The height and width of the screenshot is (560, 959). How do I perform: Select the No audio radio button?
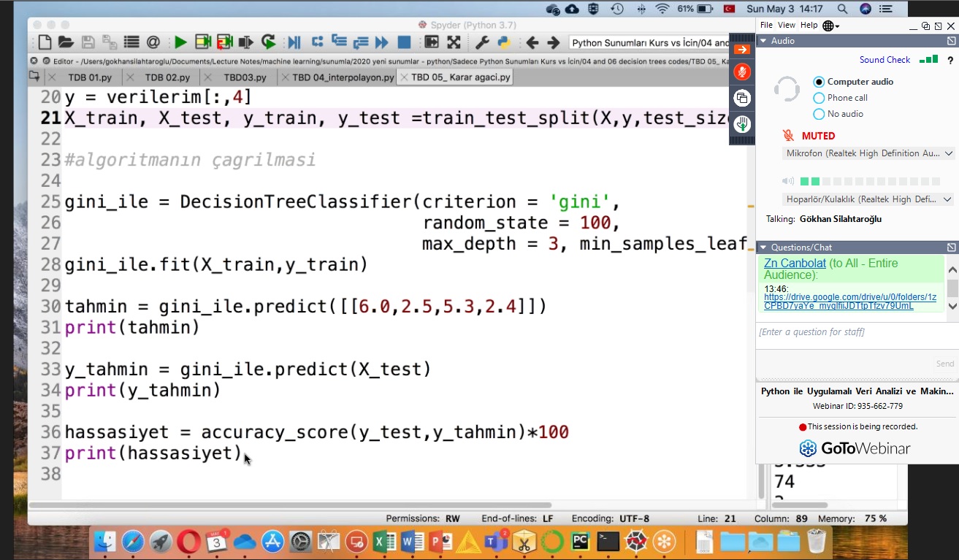pos(819,114)
